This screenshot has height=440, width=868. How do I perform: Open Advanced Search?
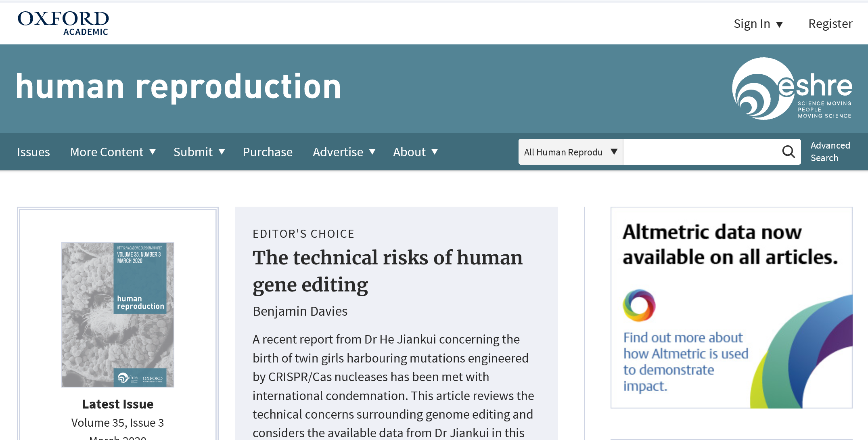(830, 151)
